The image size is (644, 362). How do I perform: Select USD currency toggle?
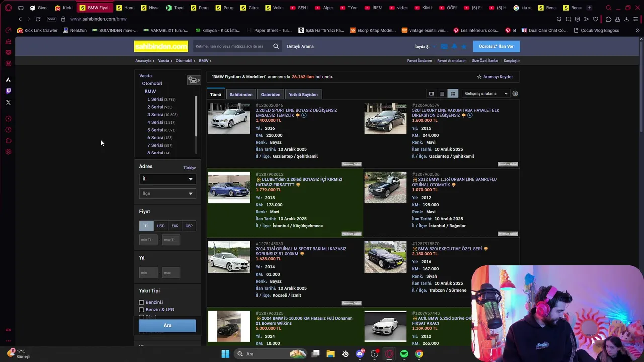tap(160, 226)
